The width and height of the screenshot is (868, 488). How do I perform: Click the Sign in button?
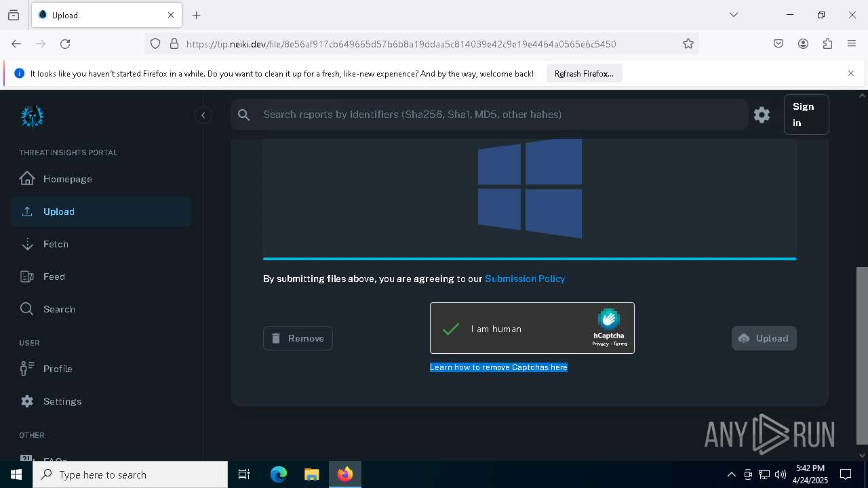pyautogui.click(x=806, y=115)
